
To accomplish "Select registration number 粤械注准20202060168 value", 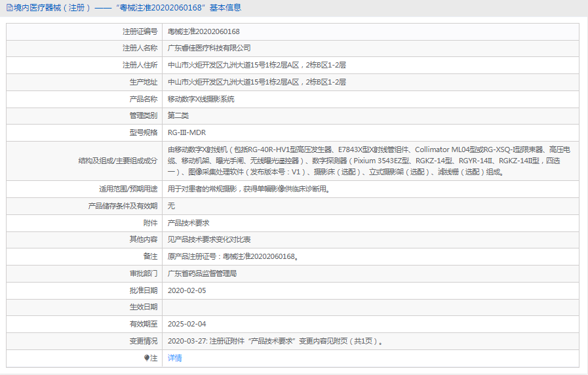I will 204,32.
